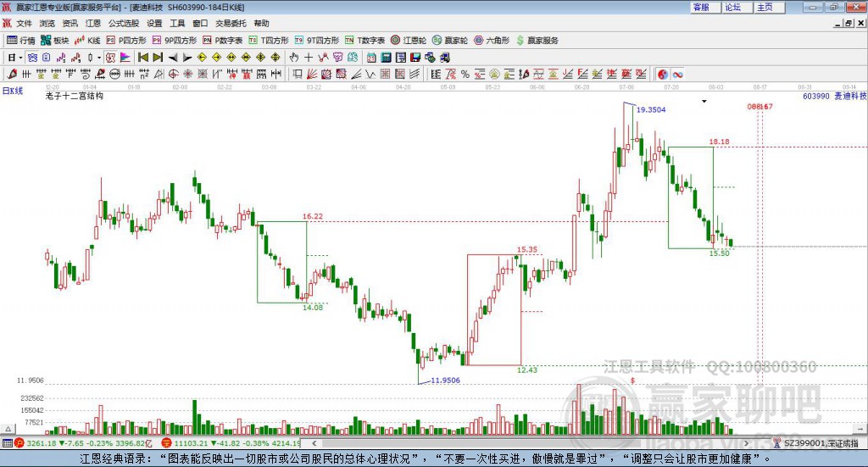The image size is (868, 467).
Task: Open the 9P四方形 tool
Action: click(x=175, y=41)
